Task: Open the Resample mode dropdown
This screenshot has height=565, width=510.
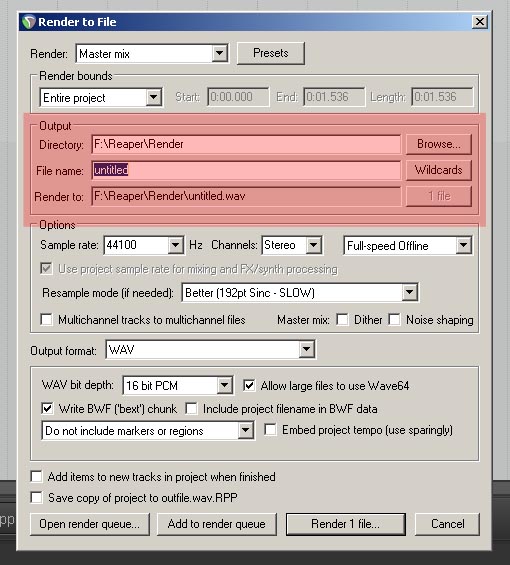Action: 300,293
